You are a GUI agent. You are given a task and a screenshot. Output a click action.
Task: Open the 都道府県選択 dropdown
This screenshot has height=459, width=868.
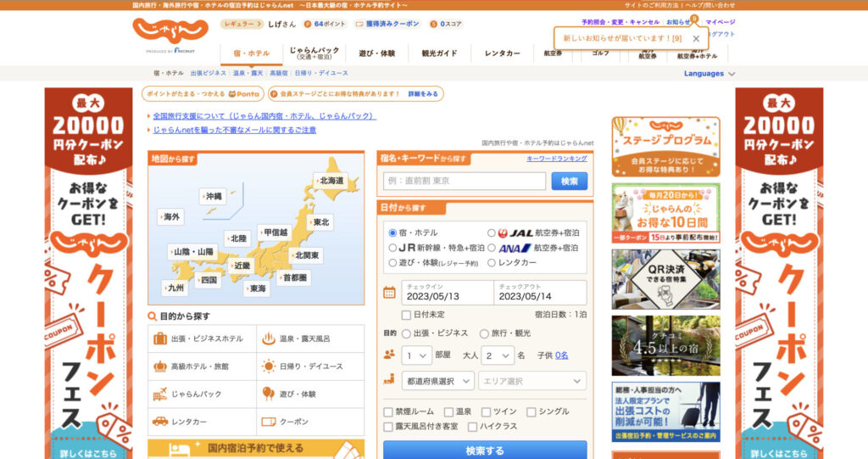click(437, 381)
